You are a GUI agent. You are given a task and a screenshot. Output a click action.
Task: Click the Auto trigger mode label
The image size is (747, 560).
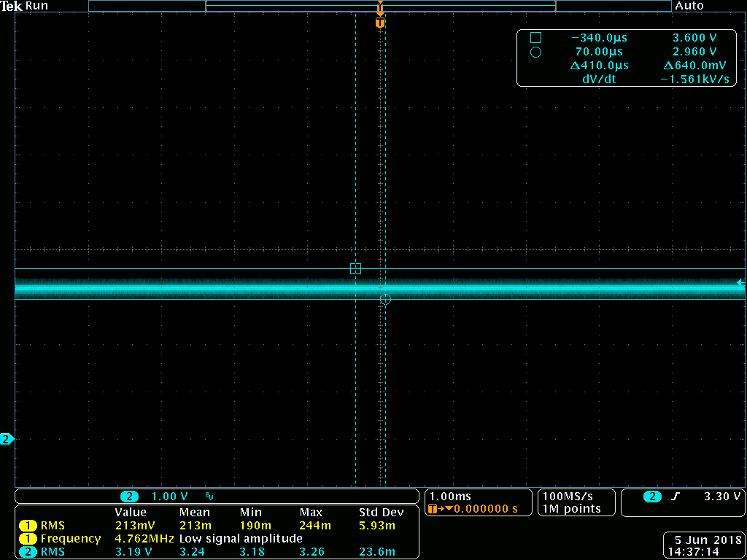[x=689, y=6]
